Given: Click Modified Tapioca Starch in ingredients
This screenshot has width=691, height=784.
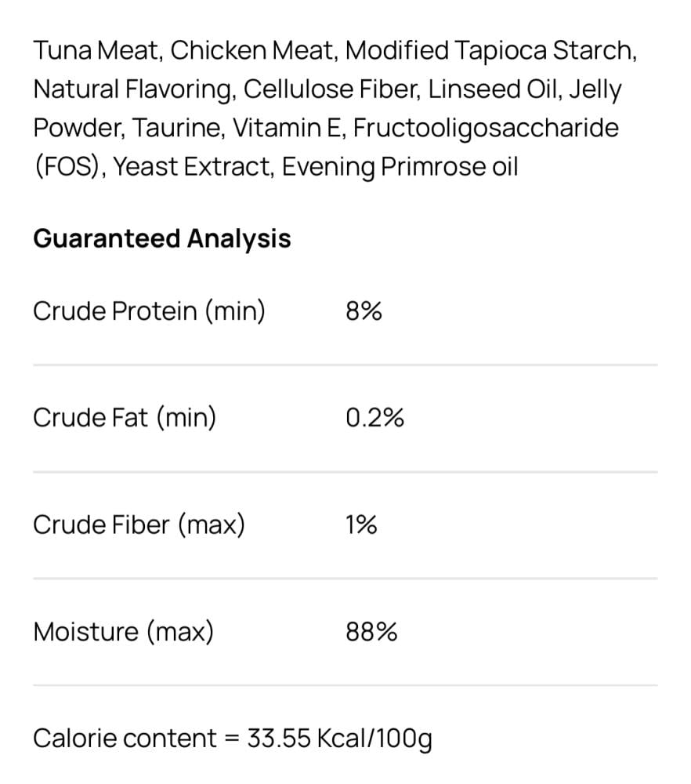Looking at the screenshot, I should 490,51.
